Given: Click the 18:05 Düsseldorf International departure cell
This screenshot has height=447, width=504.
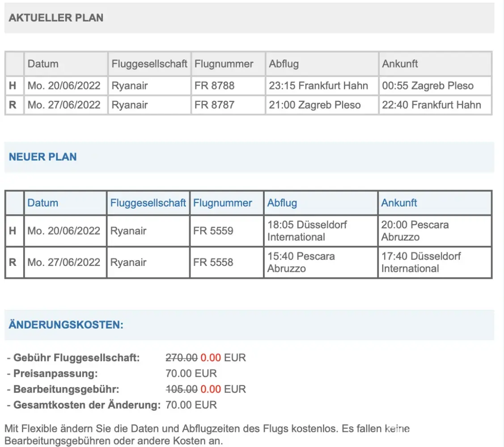Looking at the screenshot, I should tap(307, 231).
